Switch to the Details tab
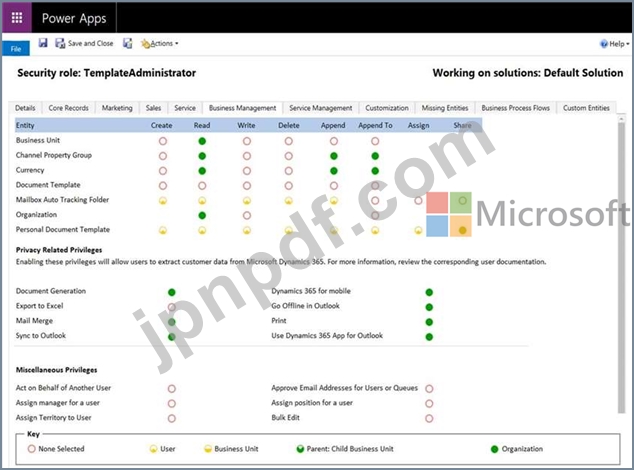Screen dimensions: 634x470 click(25, 108)
